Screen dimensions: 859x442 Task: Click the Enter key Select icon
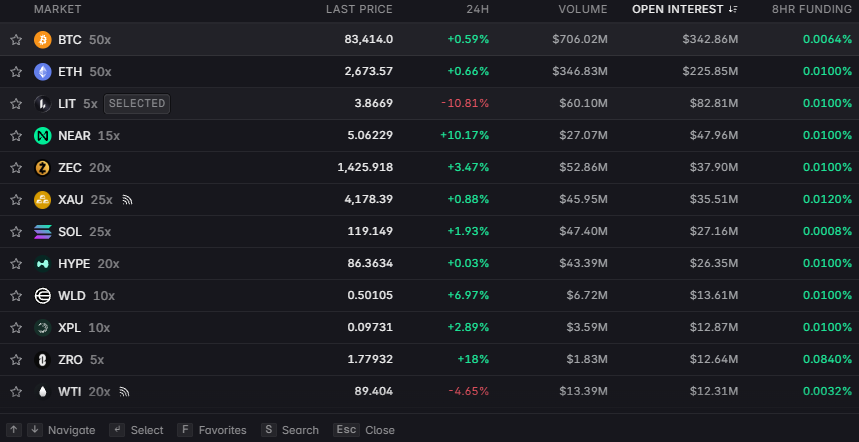click(117, 429)
